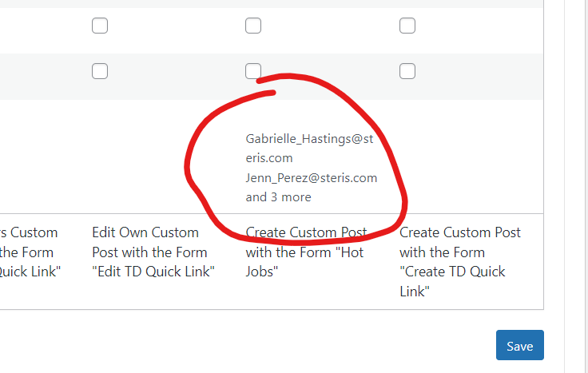Open the "and 3 more" users link
This screenshot has width=588, height=373.
[278, 197]
